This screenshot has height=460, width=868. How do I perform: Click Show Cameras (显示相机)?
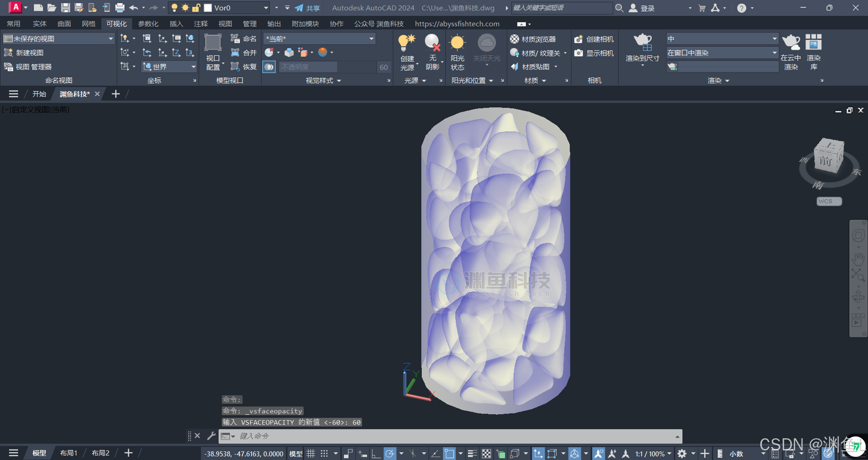point(594,53)
